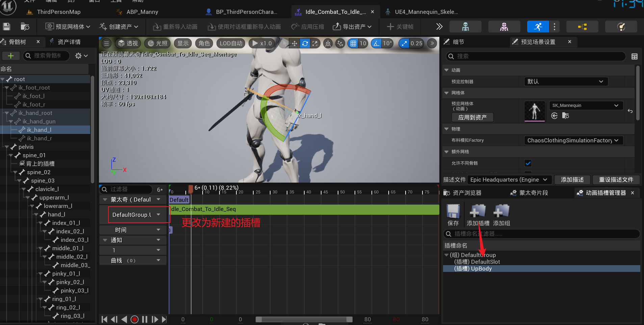The width and height of the screenshot is (644, 325).
Task: Select the Animation mode running-figure icon
Action: [x=538, y=27]
